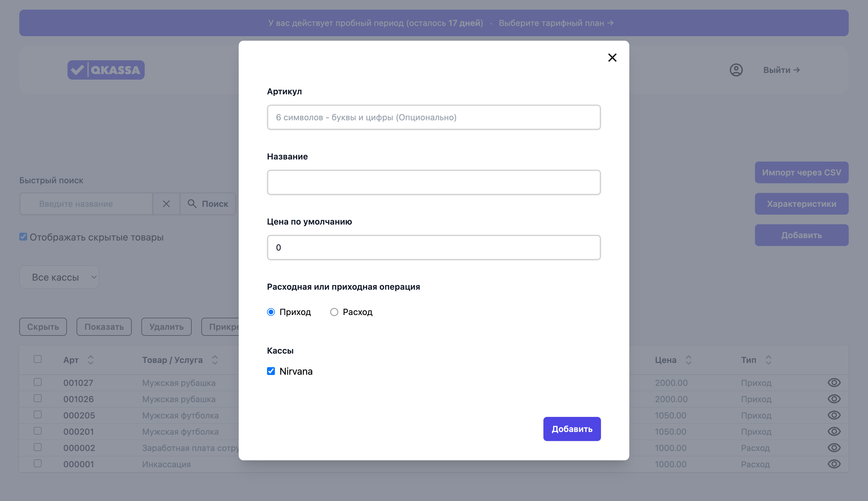Uncheck the Nirvana cash register checkbox
868x501 pixels.
pyautogui.click(x=271, y=371)
